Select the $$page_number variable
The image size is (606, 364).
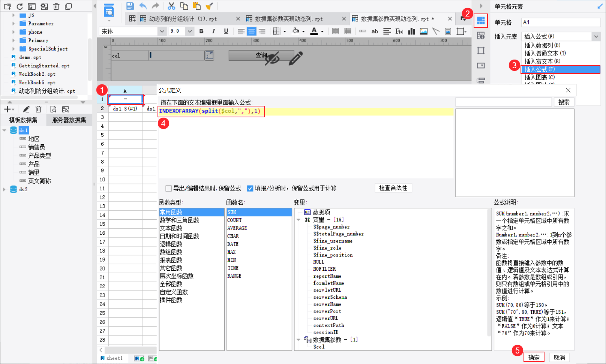click(331, 227)
